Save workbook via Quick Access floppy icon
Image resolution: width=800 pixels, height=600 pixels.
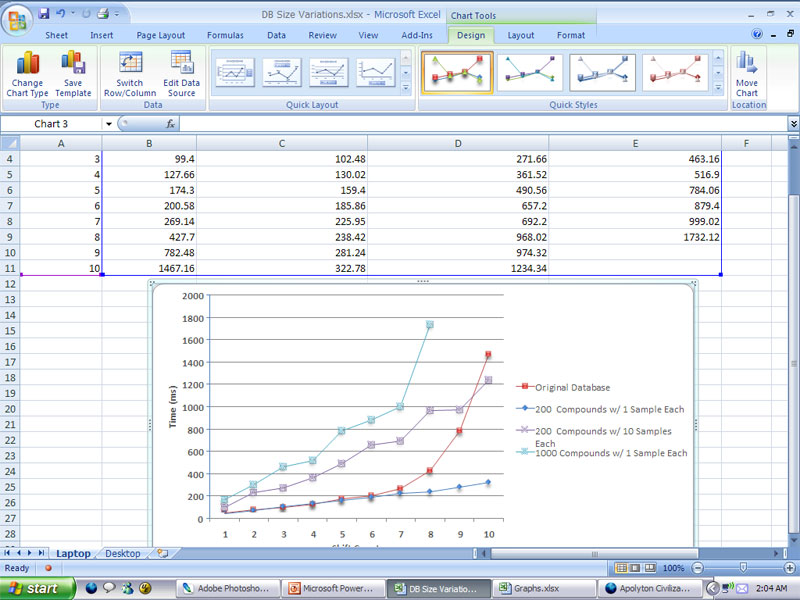(x=44, y=14)
